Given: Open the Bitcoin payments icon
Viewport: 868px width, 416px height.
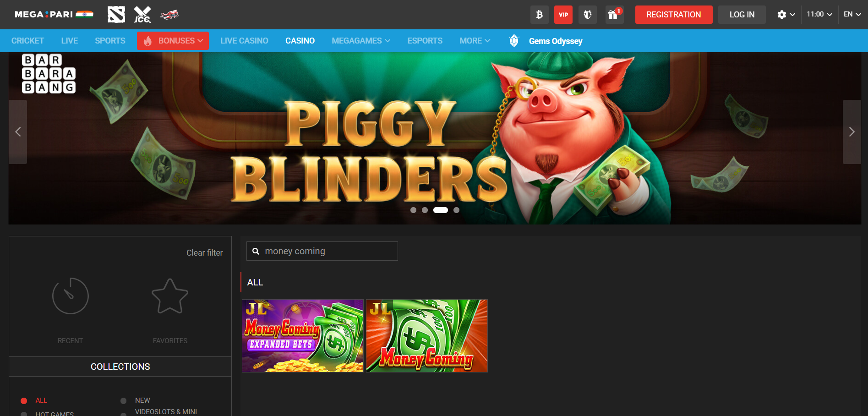Looking at the screenshot, I should pyautogui.click(x=539, y=15).
